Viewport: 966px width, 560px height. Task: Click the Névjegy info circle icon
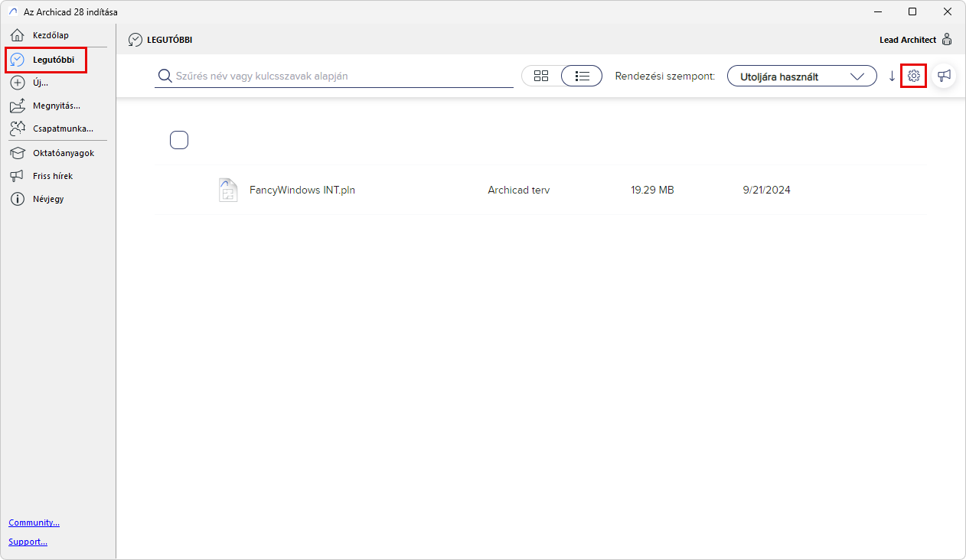tap(18, 199)
